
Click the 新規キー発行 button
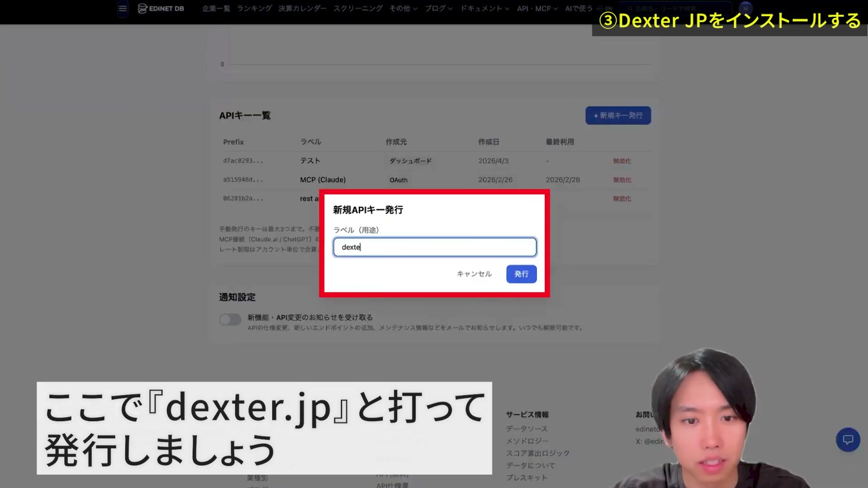coord(618,116)
